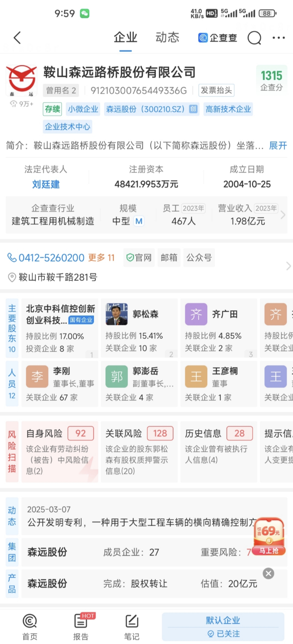Open the 官网 verified website button
293x644 pixels.
[x=139, y=258]
